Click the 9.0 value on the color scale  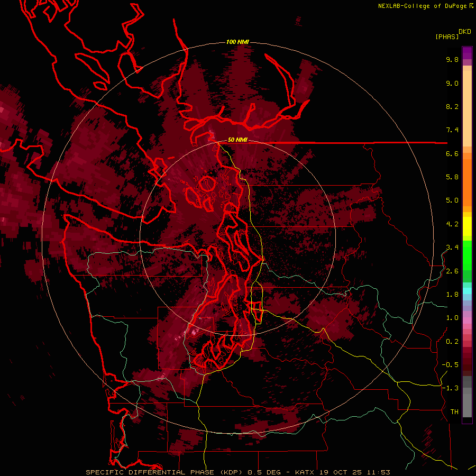[x=452, y=83]
